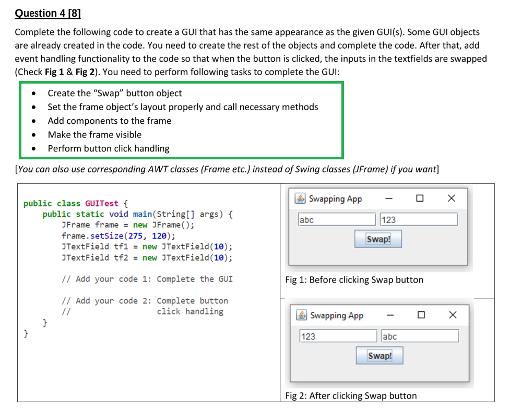Click the minimize icon in Fig 2 window
This screenshot has height=420, width=510.
(x=391, y=315)
